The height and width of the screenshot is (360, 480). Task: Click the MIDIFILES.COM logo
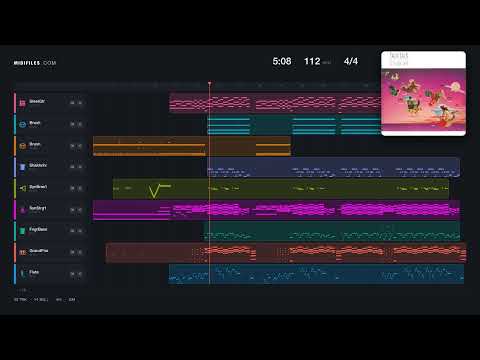(35, 63)
